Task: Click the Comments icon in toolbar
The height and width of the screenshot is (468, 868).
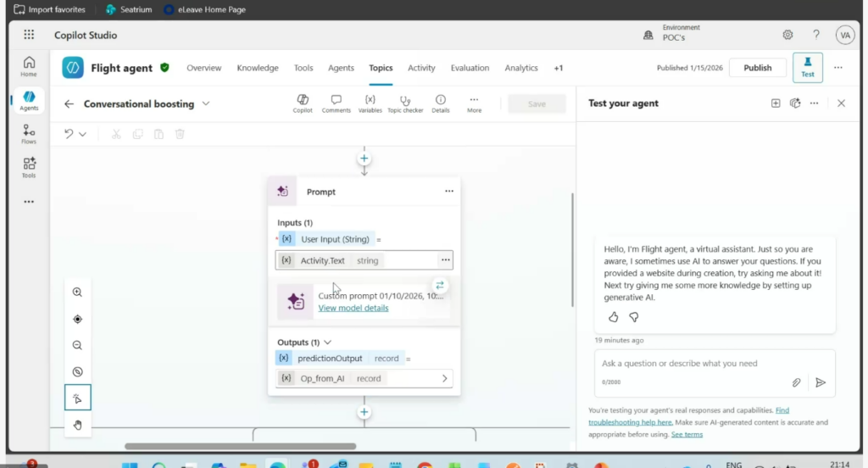Action: (336, 103)
